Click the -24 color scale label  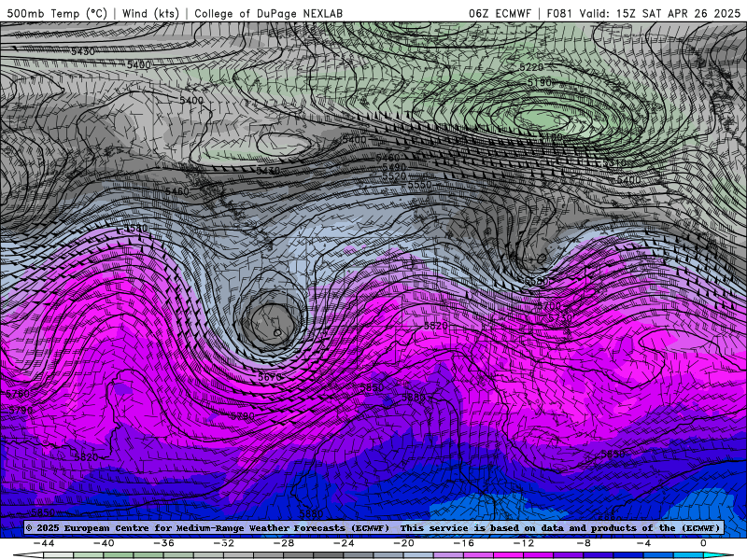coord(344,543)
